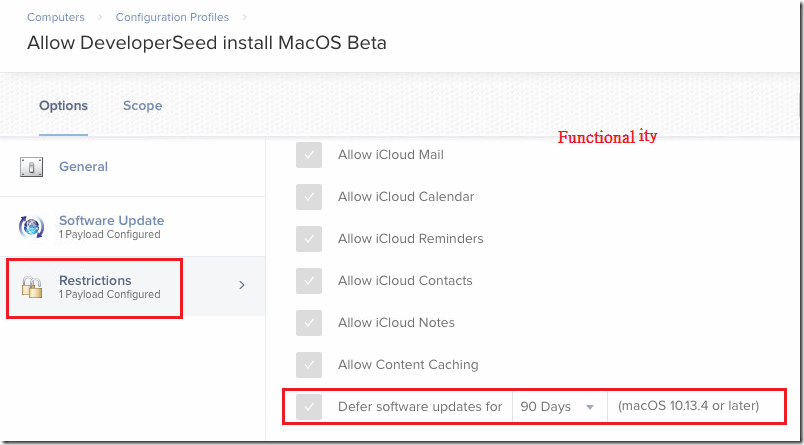The height and width of the screenshot is (445, 804).
Task: Toggle the Defer software updates checkbox
Action: (x=309, y=407)
